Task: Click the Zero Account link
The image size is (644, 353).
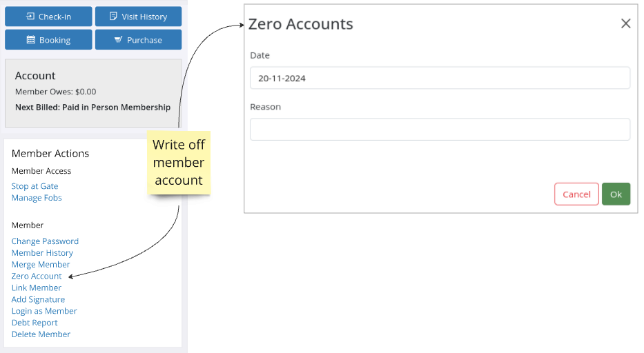Action: pos(37,276)
